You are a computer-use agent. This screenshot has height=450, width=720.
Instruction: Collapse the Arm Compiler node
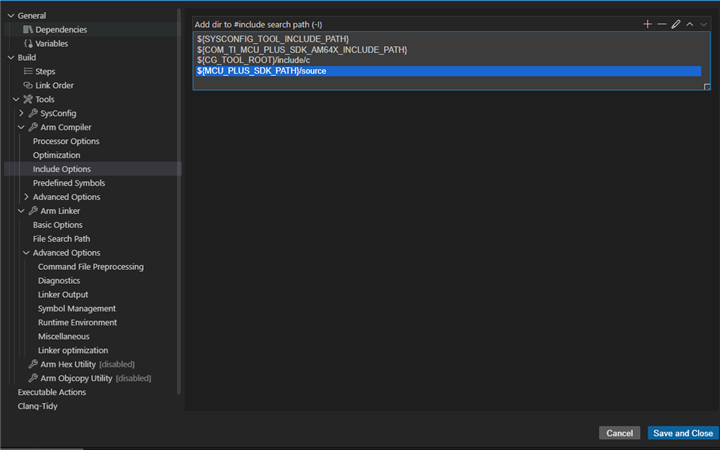[21, 127]
